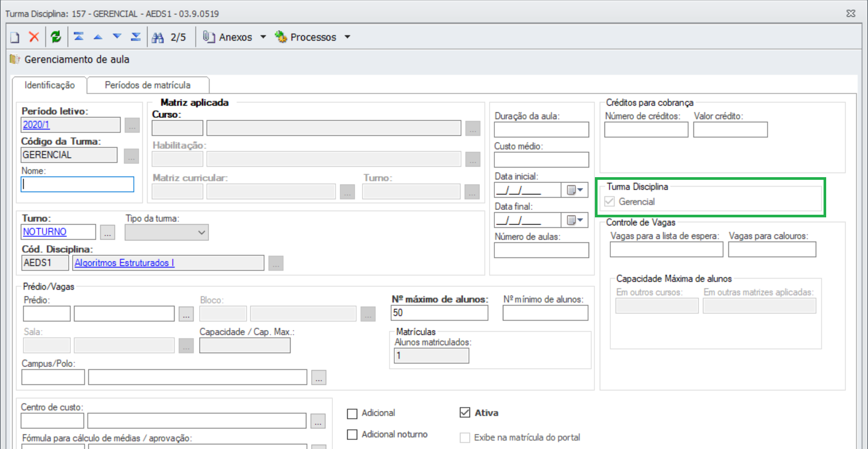868x449 pixels.
Task: Toggle the Gerencial checkbox
Action: pyautogui.click(x=610, y=201)
